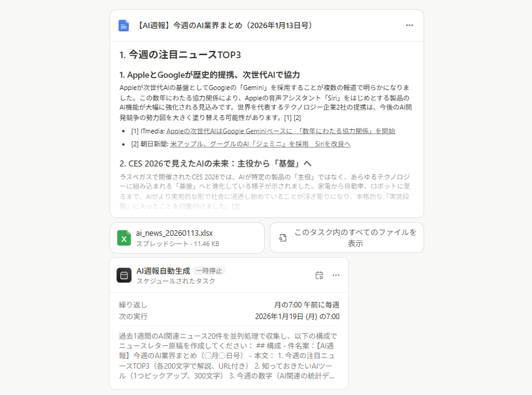The height and width of the screenshot is (395, 532).
Task: Click the black calendar icon of AI週報自動生成
Action: (124, 275)
